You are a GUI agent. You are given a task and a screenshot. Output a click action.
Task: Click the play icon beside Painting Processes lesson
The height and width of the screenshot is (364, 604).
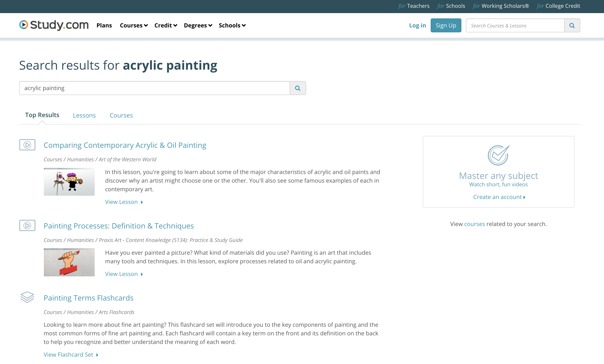pyautogui.click(x=27, y=226)
